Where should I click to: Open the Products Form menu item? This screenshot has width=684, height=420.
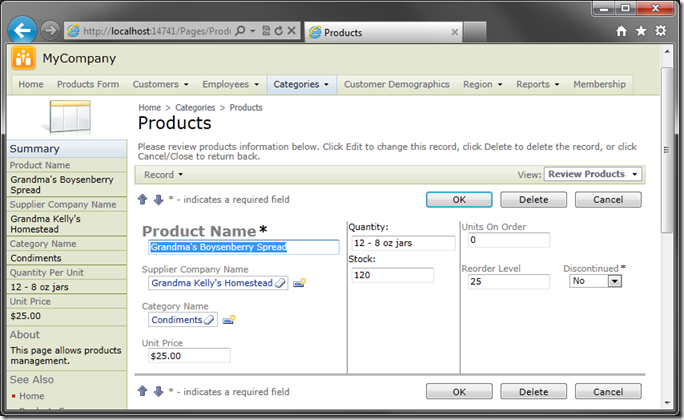[88, 84]
